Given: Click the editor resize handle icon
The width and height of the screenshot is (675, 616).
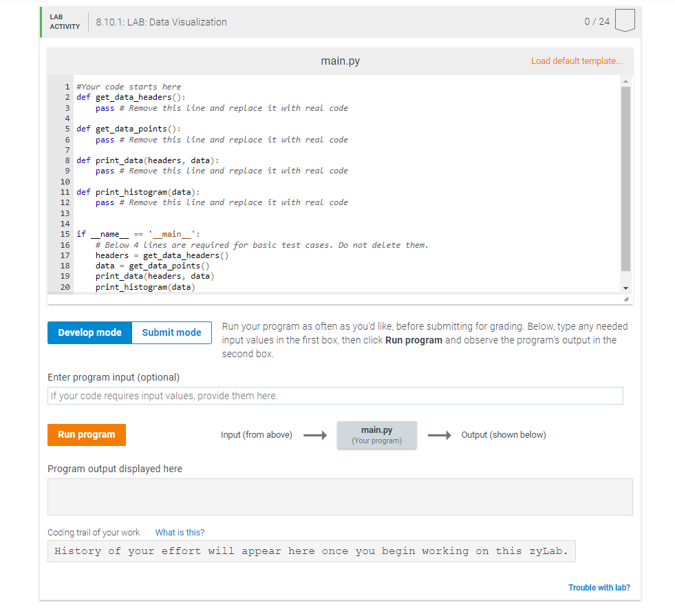Looking at the screenshot, I should pos(626,299).
